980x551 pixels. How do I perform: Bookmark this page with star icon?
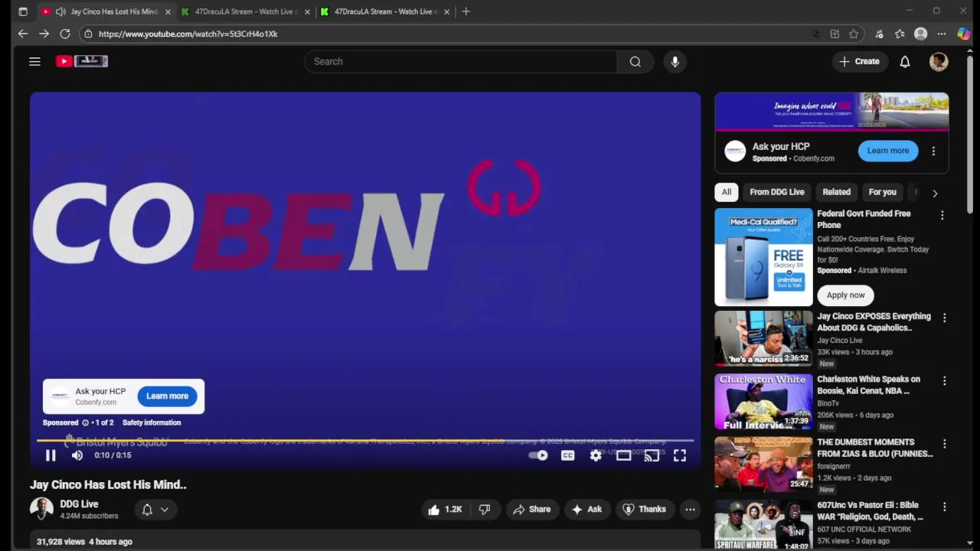854,34
